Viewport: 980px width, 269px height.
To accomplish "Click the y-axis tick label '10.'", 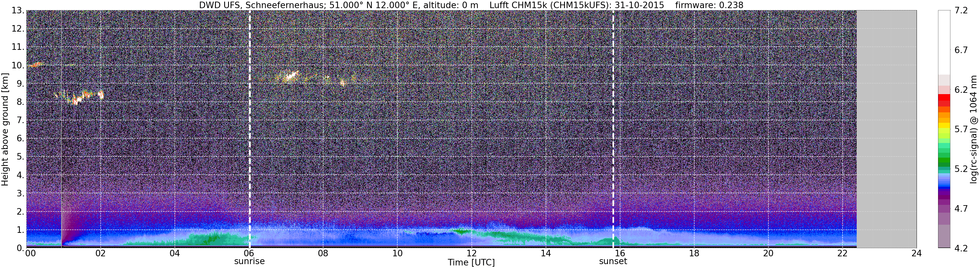I will click(x=18, y=65).
